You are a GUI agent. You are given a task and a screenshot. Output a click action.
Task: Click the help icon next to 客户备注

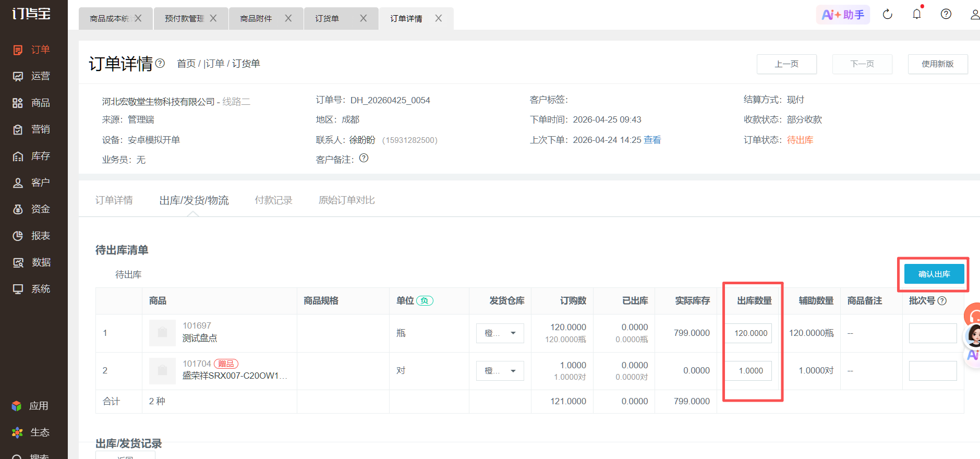coord(364,158)
